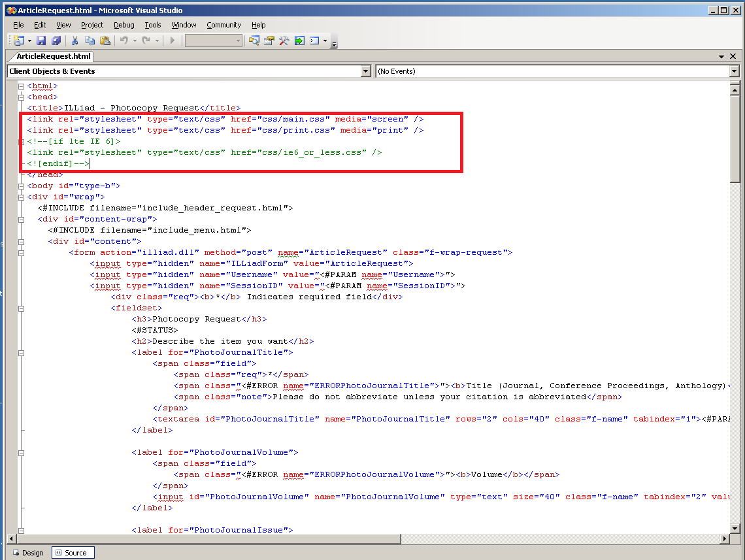Open Solution Explorer from the toolbar
745x560 pixels.
(x=254, y=41)
